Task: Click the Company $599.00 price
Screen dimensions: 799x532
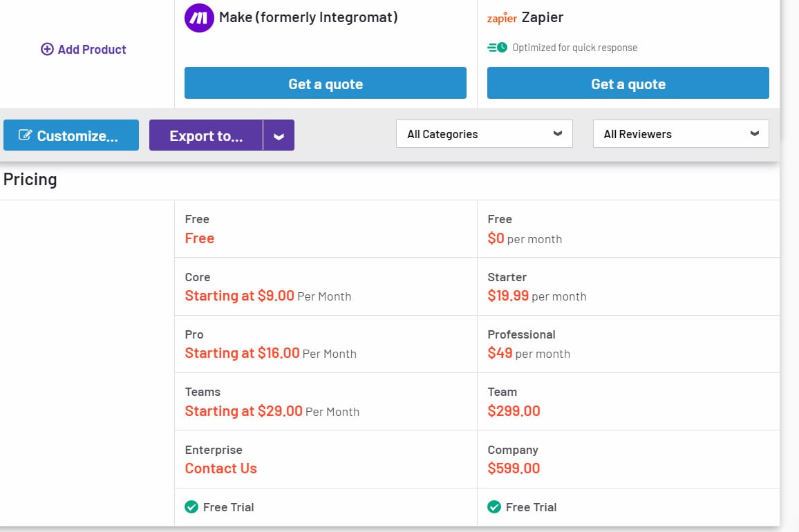Action: tap(514, 468)
